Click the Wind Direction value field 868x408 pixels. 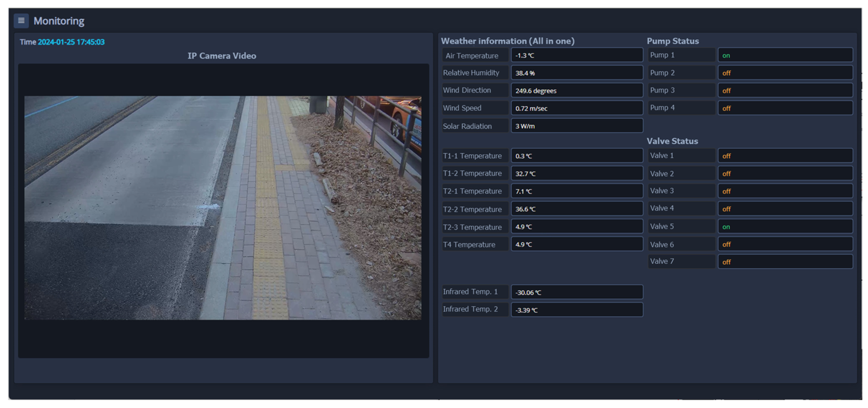click(x=577, y=90)
